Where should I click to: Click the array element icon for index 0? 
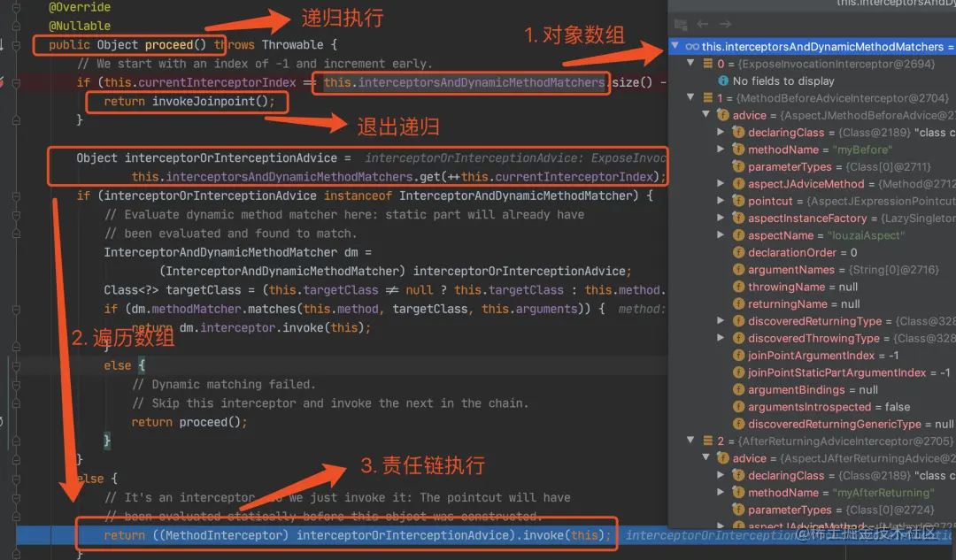(x=708, y=64)
